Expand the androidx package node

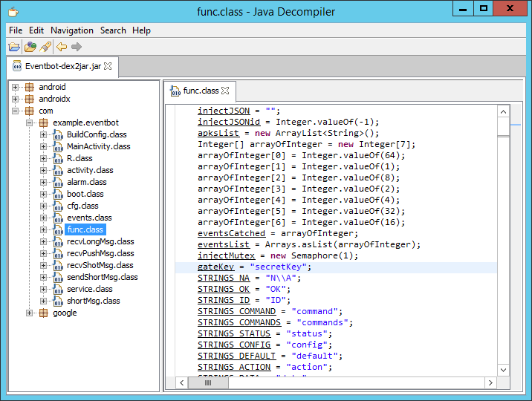pyautogui.click(x=15, y=99)
